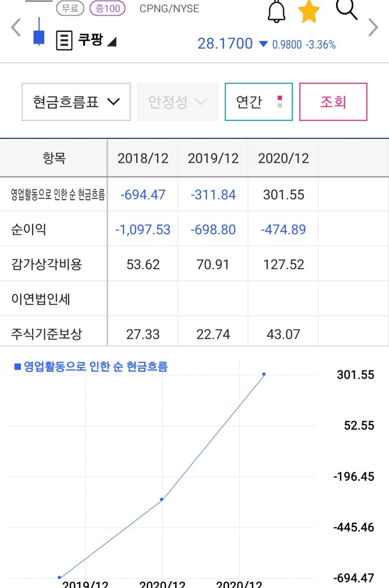Open the disabled 안정성 dropdown
Image resolution: width=389 pixels, height=588 pixels.
177,102
